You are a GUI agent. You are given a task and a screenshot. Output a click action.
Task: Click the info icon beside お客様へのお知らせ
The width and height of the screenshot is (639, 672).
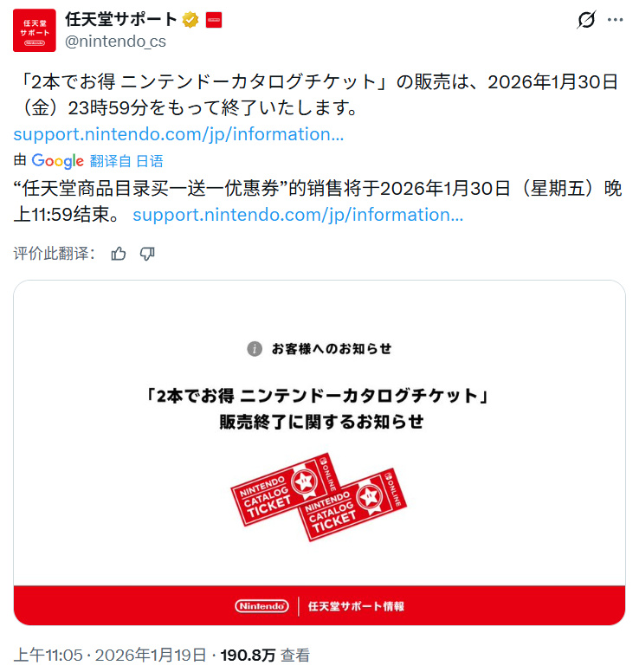tap(255, 349)
